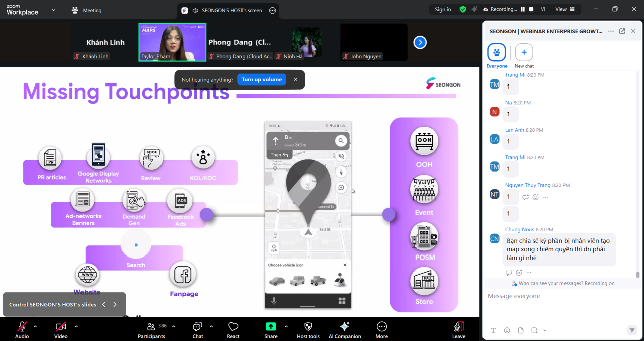
Task: Click the shared slide's map phone image
Action: pos(308,214)
